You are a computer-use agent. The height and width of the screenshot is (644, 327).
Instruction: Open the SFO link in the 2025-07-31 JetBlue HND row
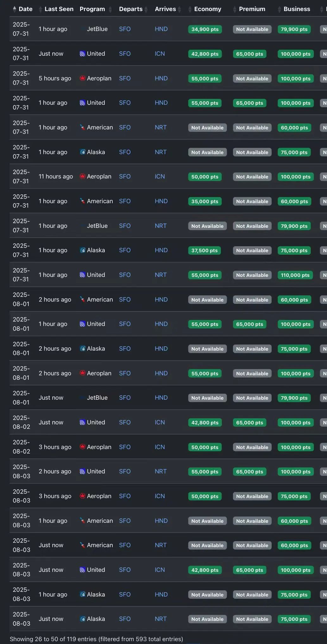pyautogui.click(x=125, y=29)
